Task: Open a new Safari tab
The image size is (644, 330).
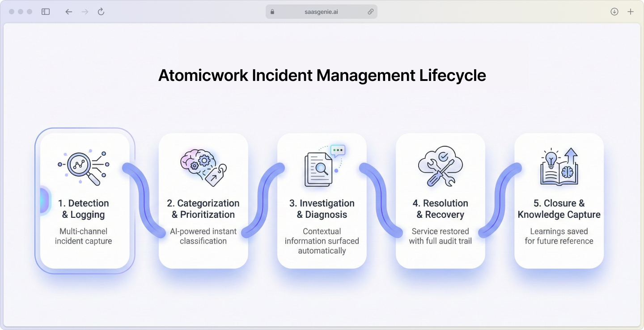Action: [x=631, y=11]
